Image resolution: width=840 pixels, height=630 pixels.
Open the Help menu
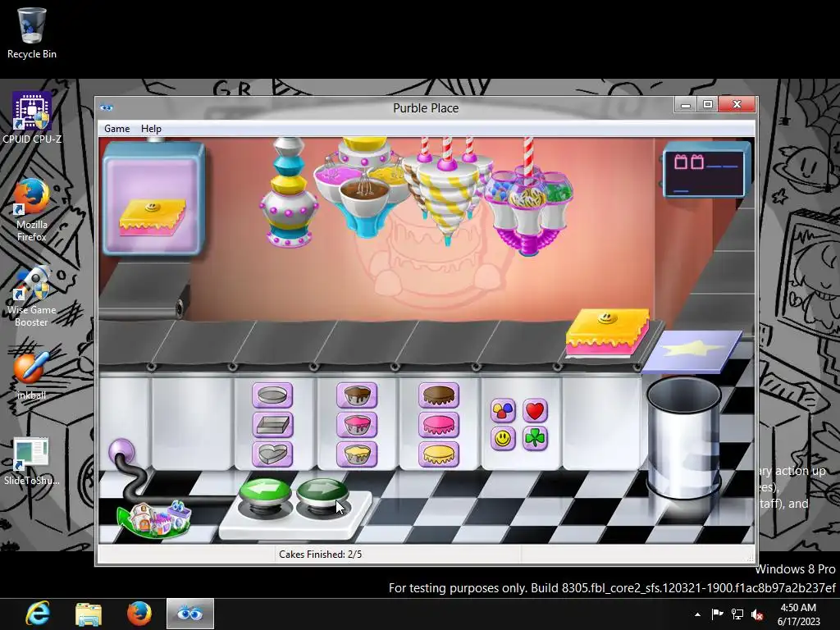click(x=151, y=129)
